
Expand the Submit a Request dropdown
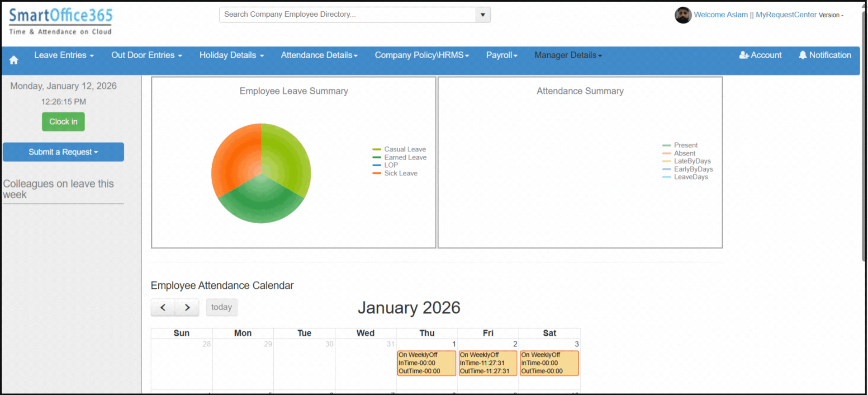[x=63, y=152]
